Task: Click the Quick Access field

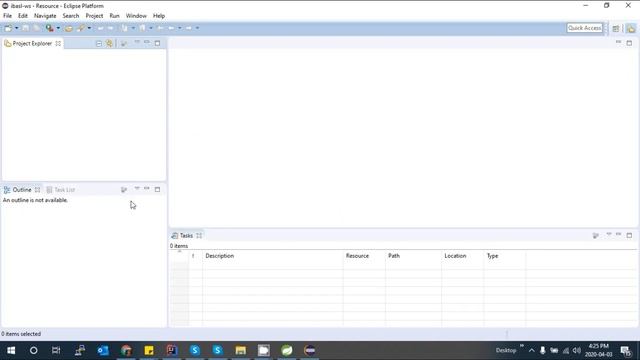Action: [584, 28]
